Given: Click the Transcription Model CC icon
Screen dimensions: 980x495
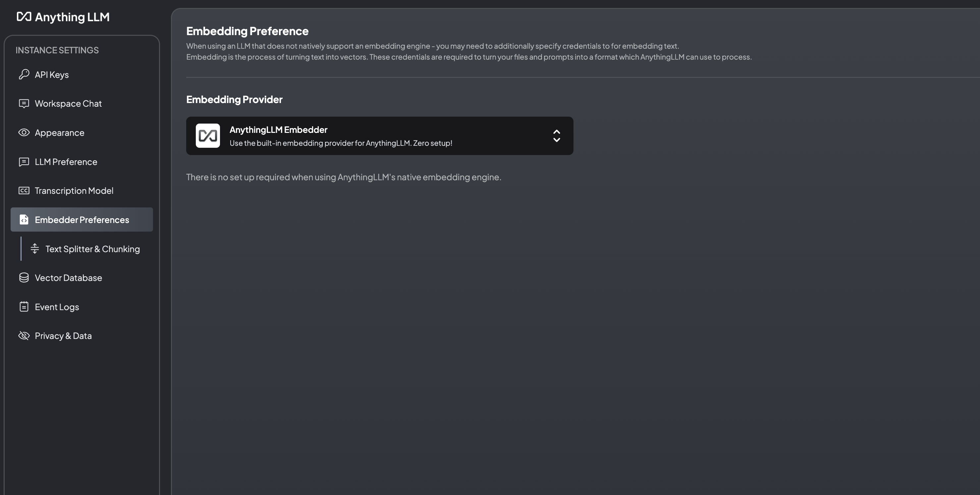Looking at the screenshot, I should [x=24, y=191].
